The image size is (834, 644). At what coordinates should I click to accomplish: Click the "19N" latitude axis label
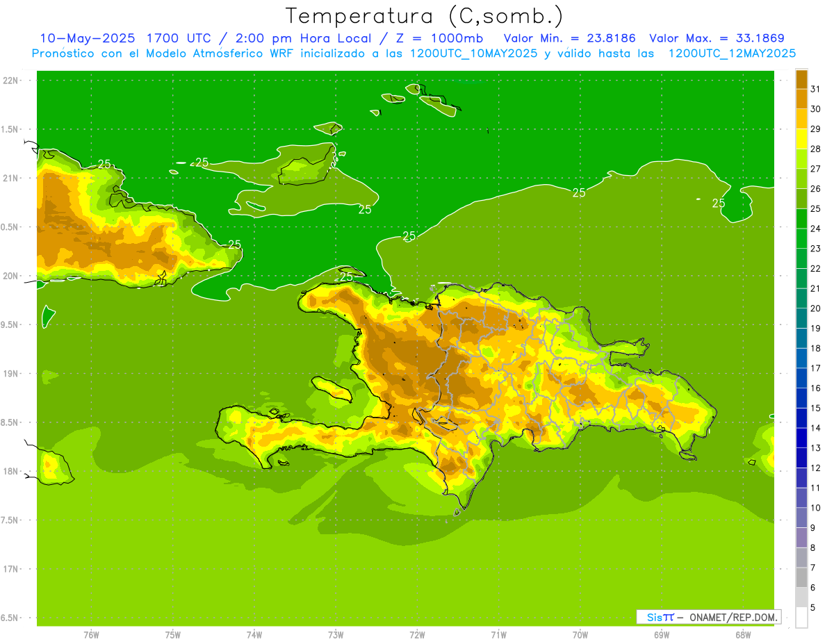click(10, 374)
